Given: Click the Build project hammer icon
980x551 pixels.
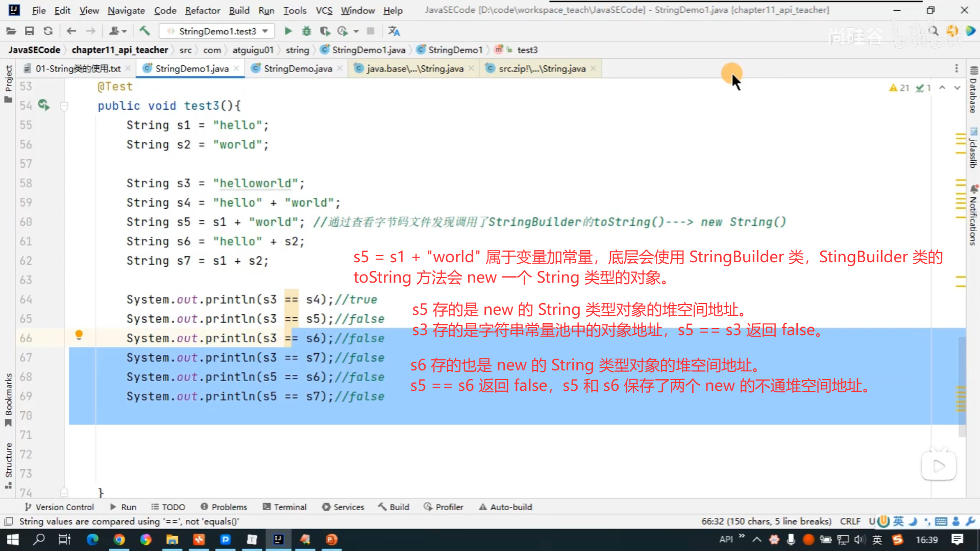Looking at the screenshot, I should [x=145, y=31].
